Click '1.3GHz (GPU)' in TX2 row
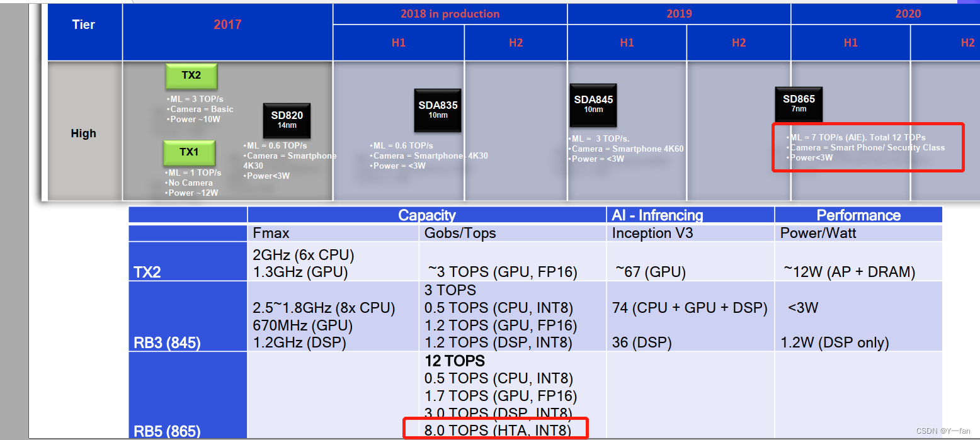Screen dimensions: 980x440 [299, 272]
